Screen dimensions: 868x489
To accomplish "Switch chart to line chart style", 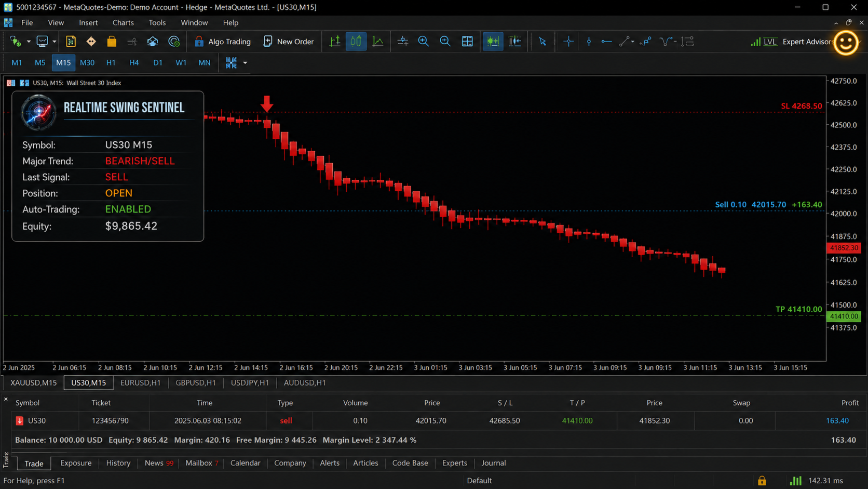I will click(378, 42).
